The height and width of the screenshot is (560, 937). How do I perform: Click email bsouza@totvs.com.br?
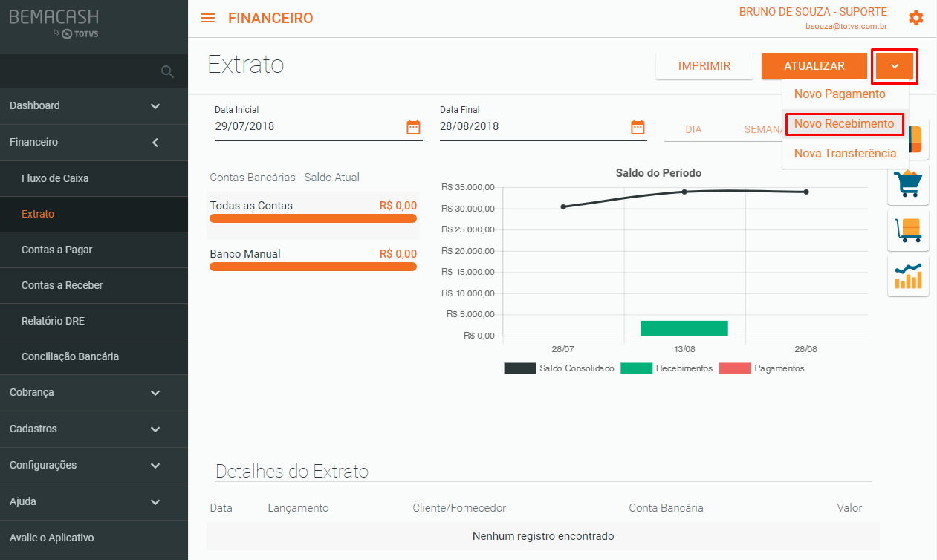(846, 26)
